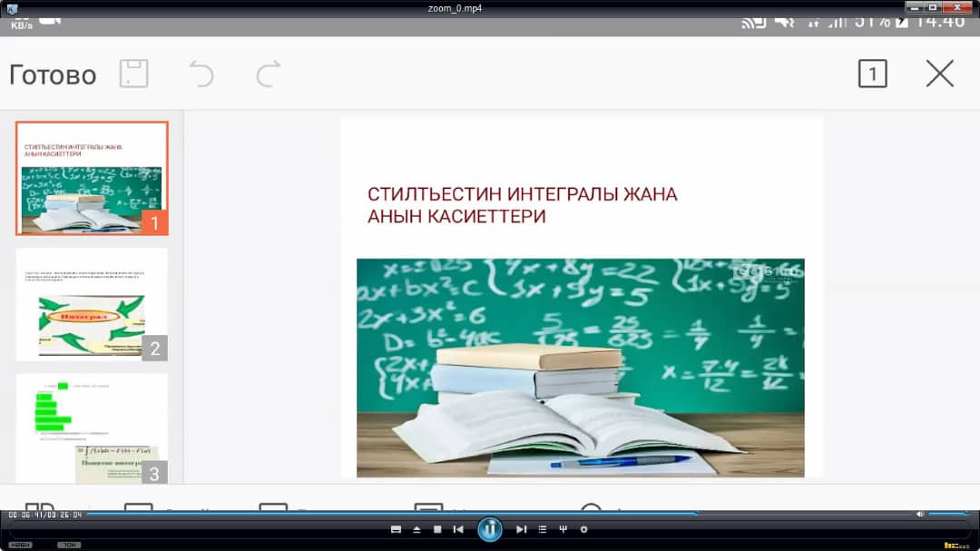Click the chalkboard and books image
Viewport: 980px width, 551px height.
click(580, 367)
